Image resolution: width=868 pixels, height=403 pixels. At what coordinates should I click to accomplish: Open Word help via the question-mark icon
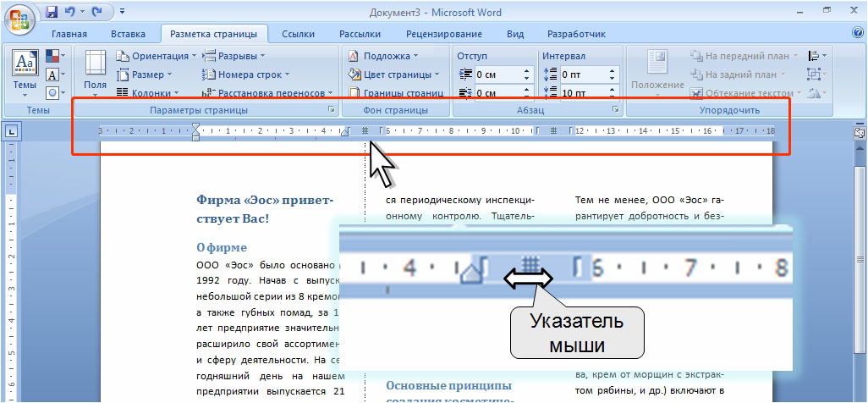pyautogui.click(x=860, y=33)
